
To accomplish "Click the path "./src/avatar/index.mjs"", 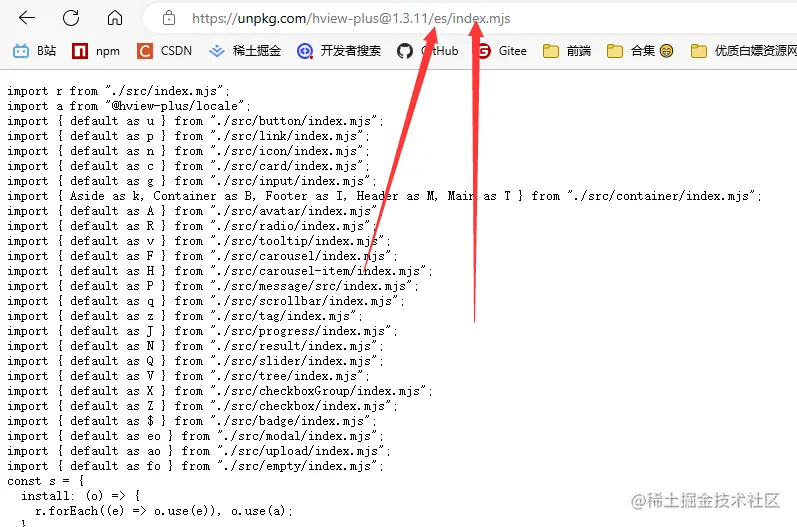I will 294,211.
